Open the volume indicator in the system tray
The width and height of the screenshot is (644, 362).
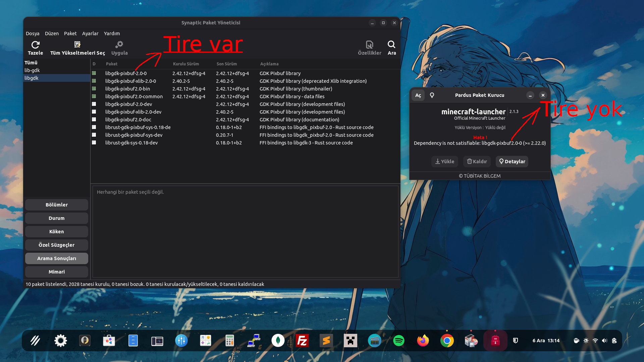click(604, 341)
